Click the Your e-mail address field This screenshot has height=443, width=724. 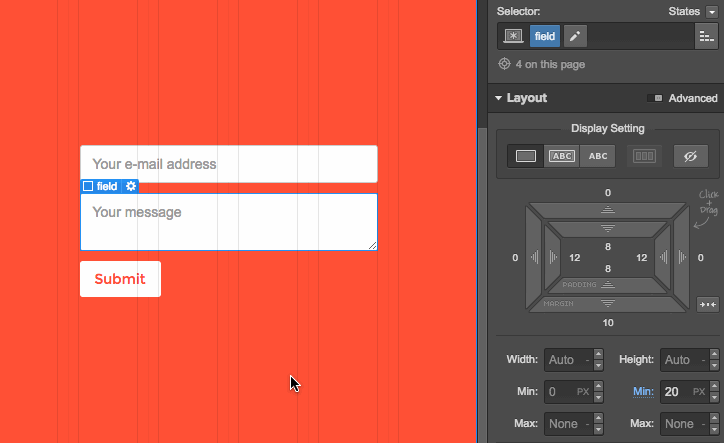coord(229,164)
